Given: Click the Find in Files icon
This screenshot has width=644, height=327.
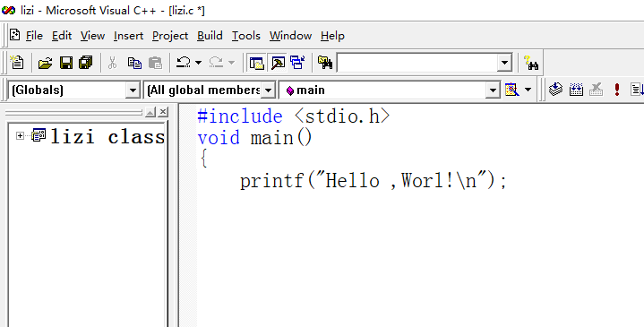Looking at the screenshot, I should [325, 63].
